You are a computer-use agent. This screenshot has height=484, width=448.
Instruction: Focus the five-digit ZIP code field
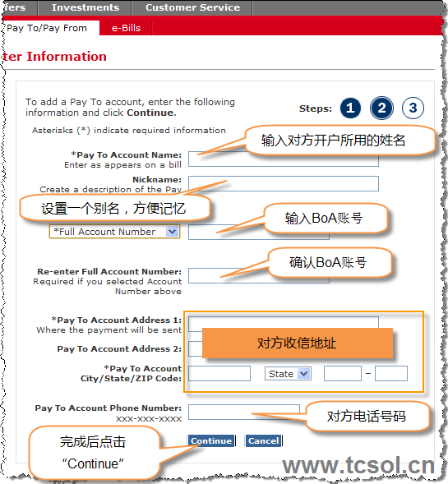pos(343,374)
